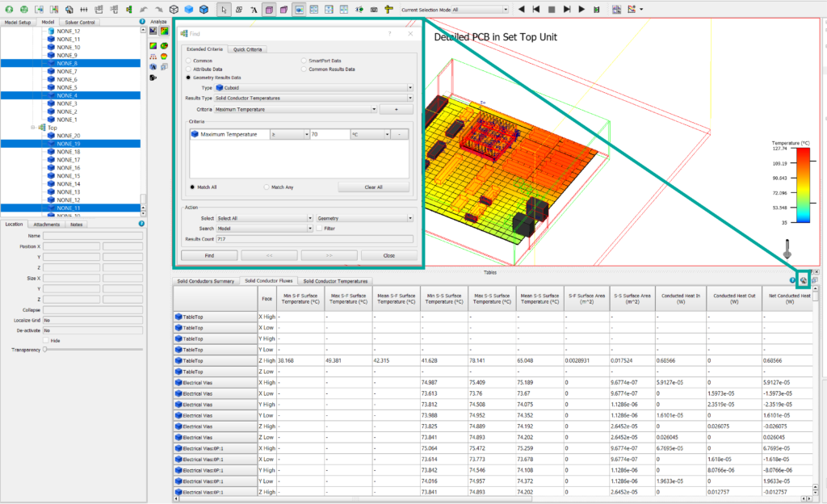Select the Geometry Results Data radio button

coord(187,78)
